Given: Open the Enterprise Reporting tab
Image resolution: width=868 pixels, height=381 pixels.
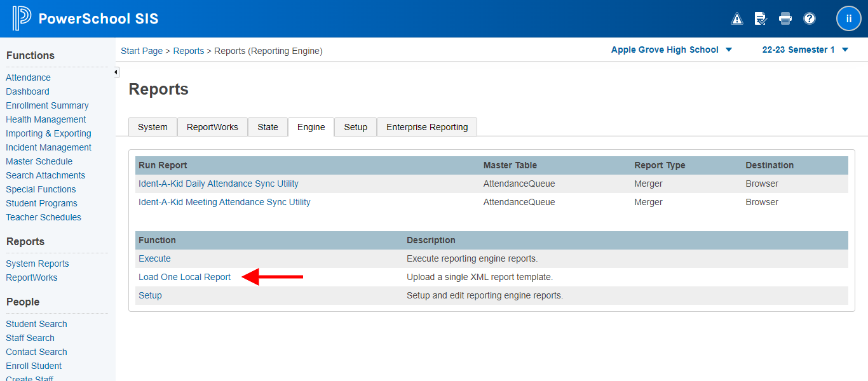Looking at the screenshot, I should pos(427,127).
